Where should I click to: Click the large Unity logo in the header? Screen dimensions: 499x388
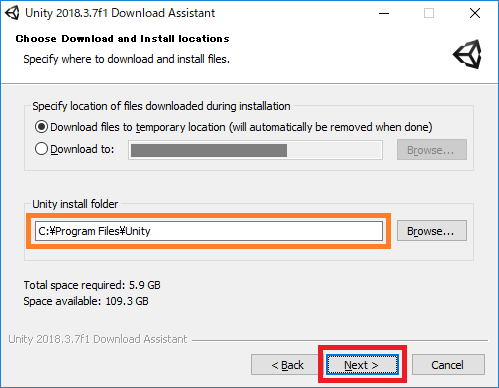point(467,54)
